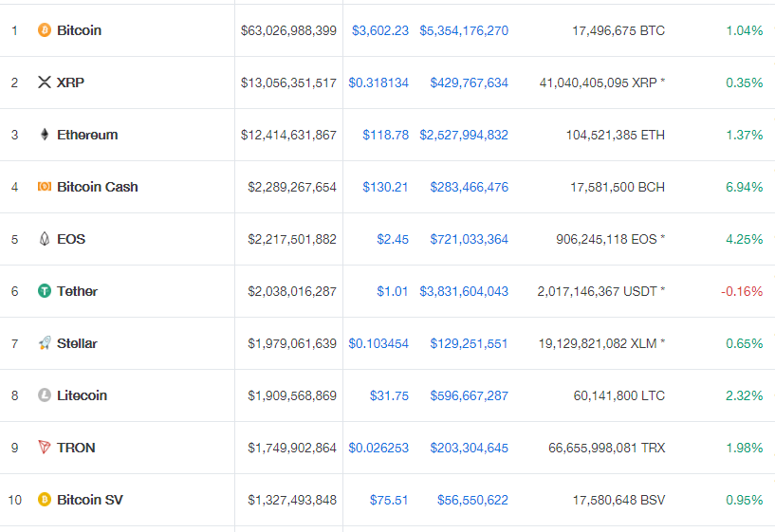Click the Bitcoin coin logo icon
The image size is (775, 532).
click(45, 30)
